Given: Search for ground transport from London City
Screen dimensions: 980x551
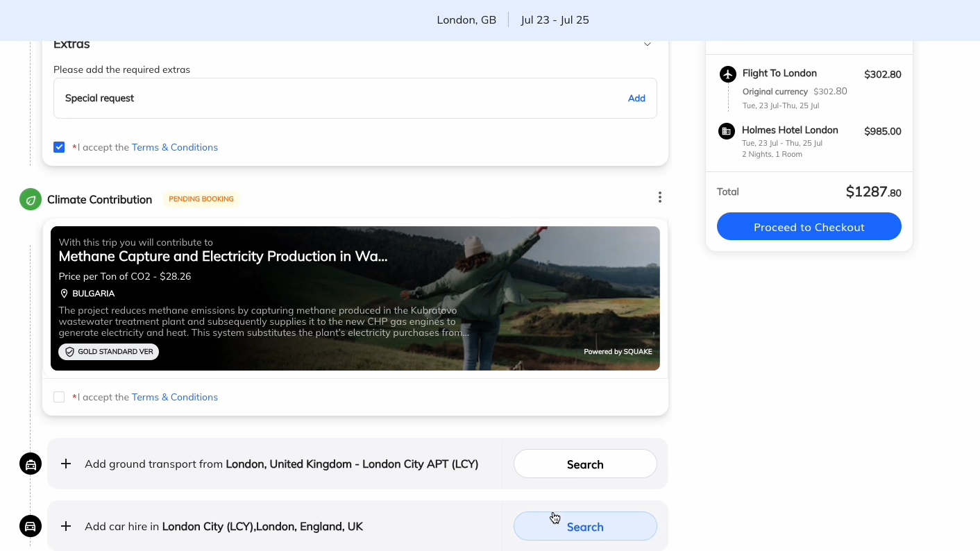Looking at the screenshot, I should pos(584,464).
